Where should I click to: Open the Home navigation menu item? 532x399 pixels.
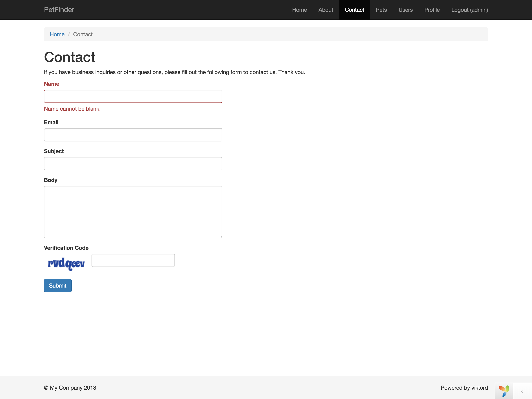click(299, 10)
